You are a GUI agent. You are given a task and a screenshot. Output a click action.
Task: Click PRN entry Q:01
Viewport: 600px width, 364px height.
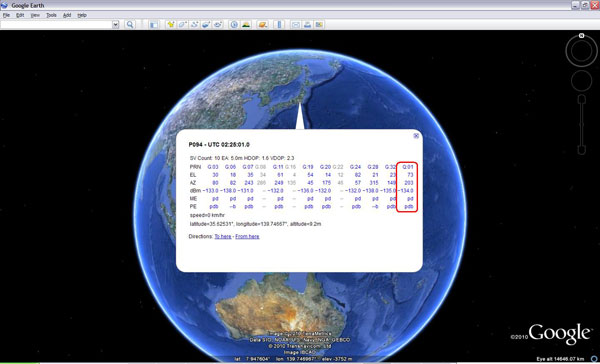point(408,167)
